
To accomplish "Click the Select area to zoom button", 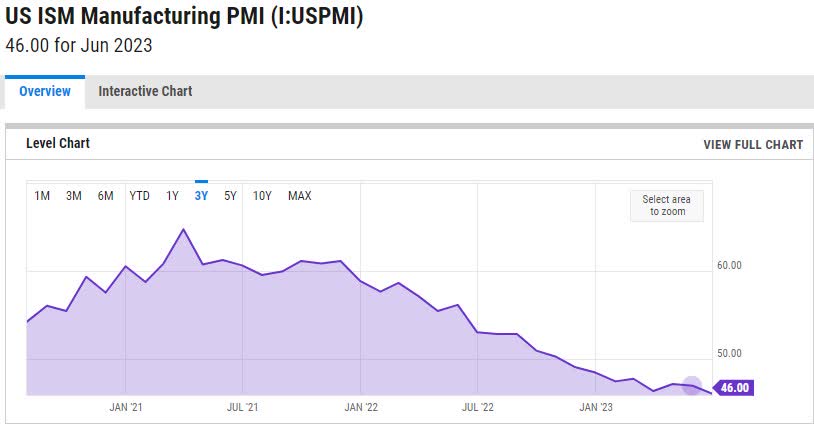I will click(x=667, y=206).
